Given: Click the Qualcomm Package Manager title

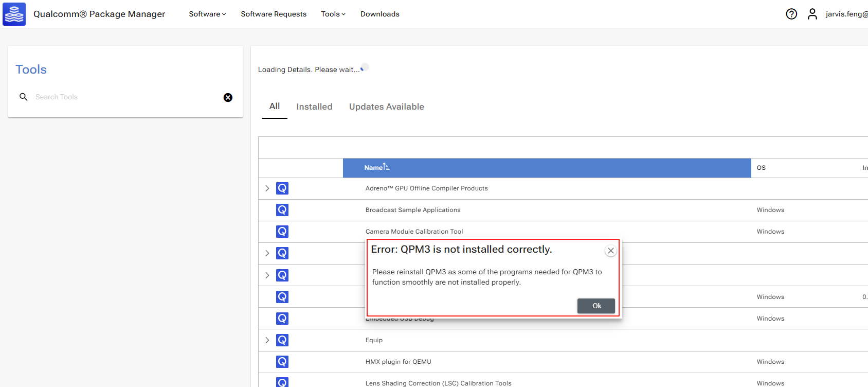Looking at the screenshot, I should coord(99,14).
